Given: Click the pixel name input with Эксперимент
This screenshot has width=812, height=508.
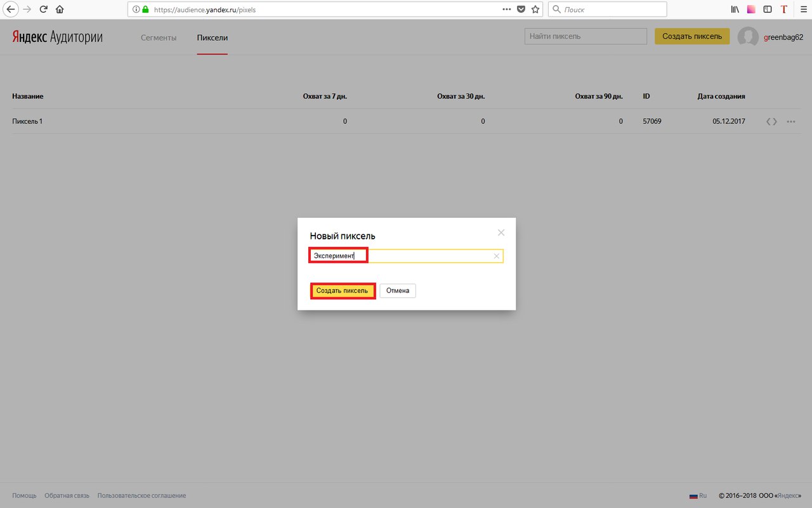Looking at the screenshot, I should coord(406,256).
